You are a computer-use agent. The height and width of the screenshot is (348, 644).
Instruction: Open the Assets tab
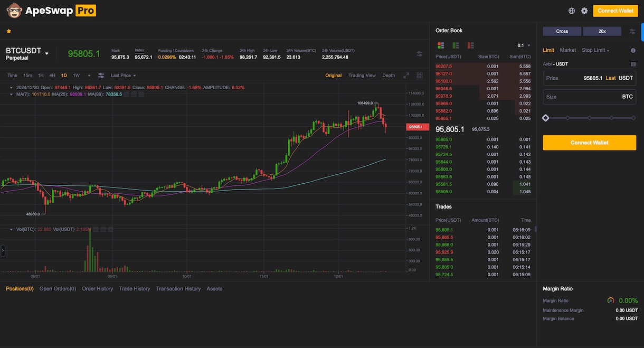tap(214, 289)
